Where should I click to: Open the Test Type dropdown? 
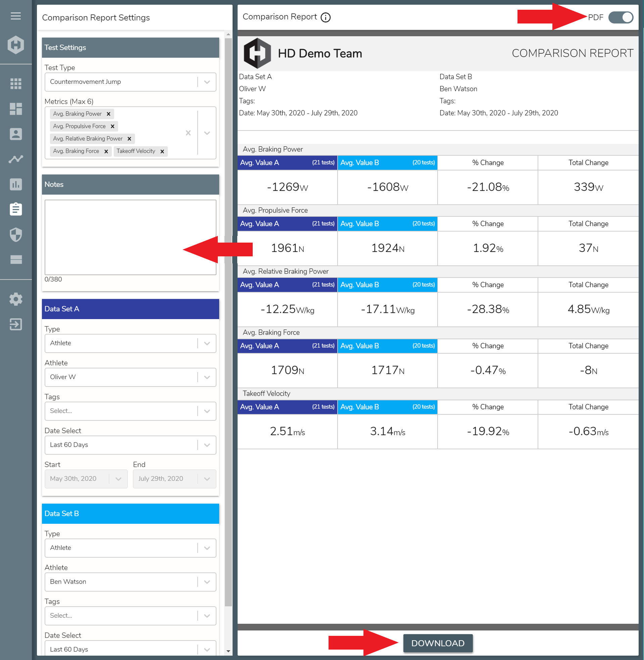coord(207,82)
